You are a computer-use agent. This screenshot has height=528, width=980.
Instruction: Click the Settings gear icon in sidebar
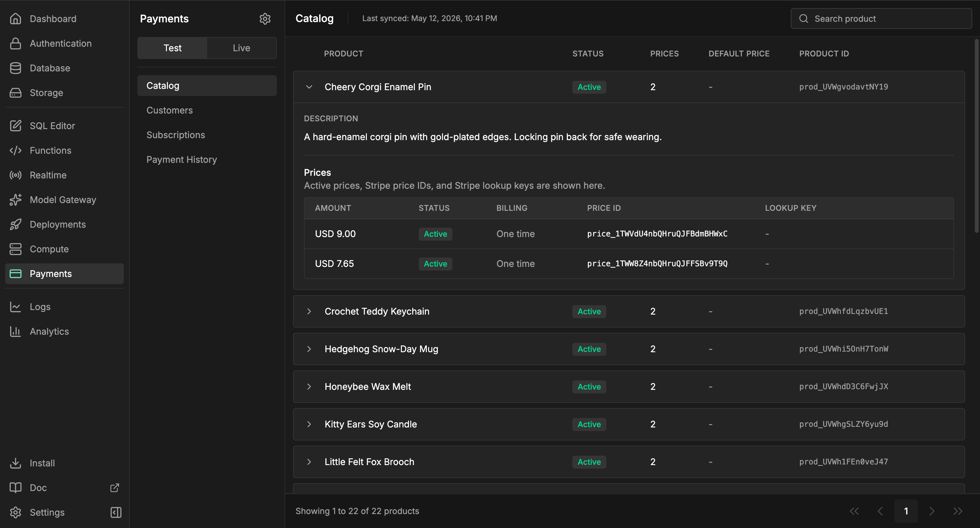point(16,512)
